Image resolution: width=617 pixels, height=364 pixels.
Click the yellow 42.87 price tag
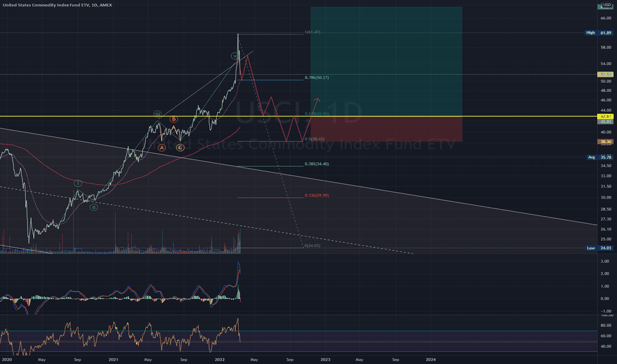point(605,116)
